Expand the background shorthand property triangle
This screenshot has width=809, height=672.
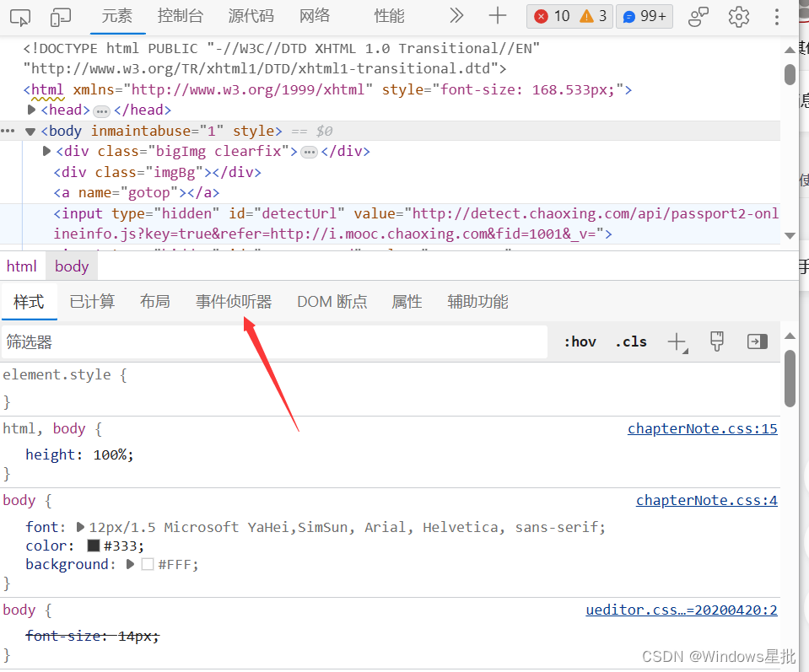click(x=130, y=564)
